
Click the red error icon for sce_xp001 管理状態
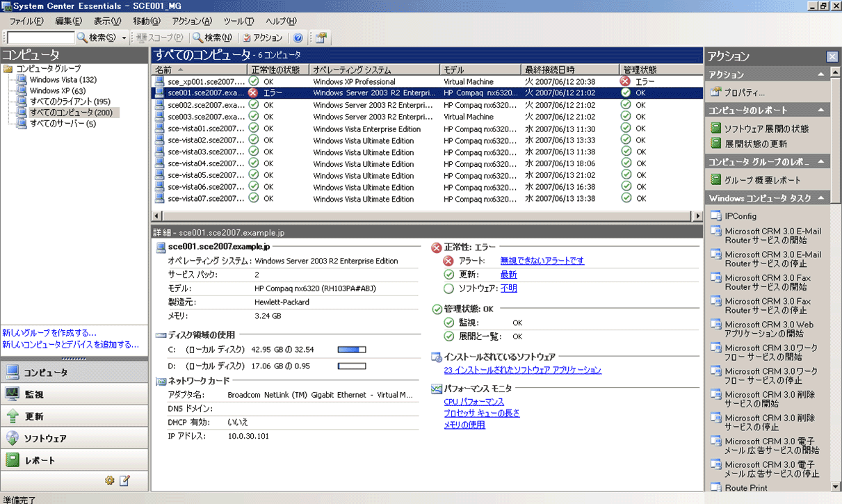[626, 81]
